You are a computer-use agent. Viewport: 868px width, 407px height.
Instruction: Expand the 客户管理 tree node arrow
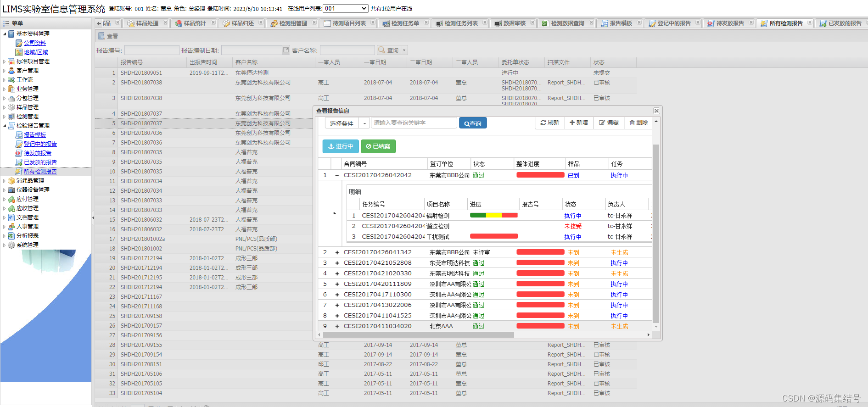5,71
